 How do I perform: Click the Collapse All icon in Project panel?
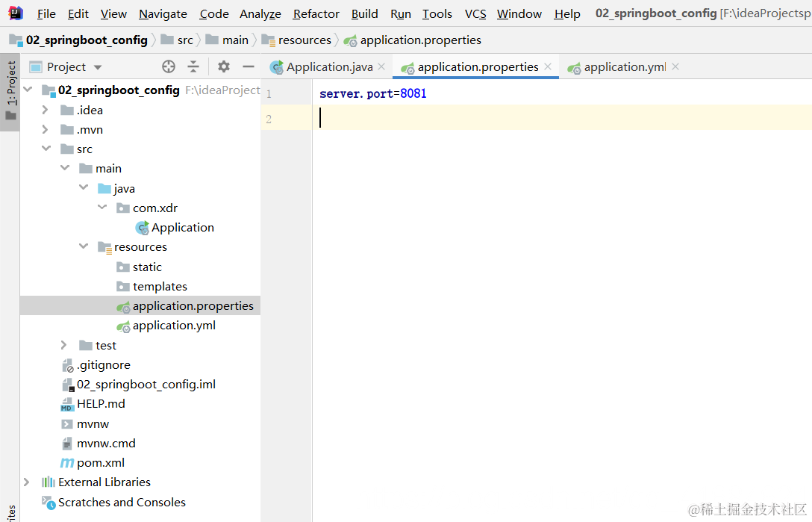193,66
